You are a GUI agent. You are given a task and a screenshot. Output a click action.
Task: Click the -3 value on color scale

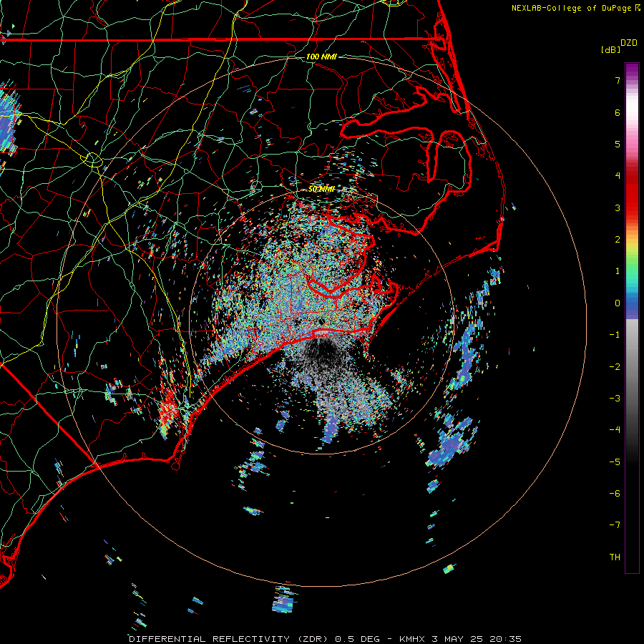tap(615, 399)
